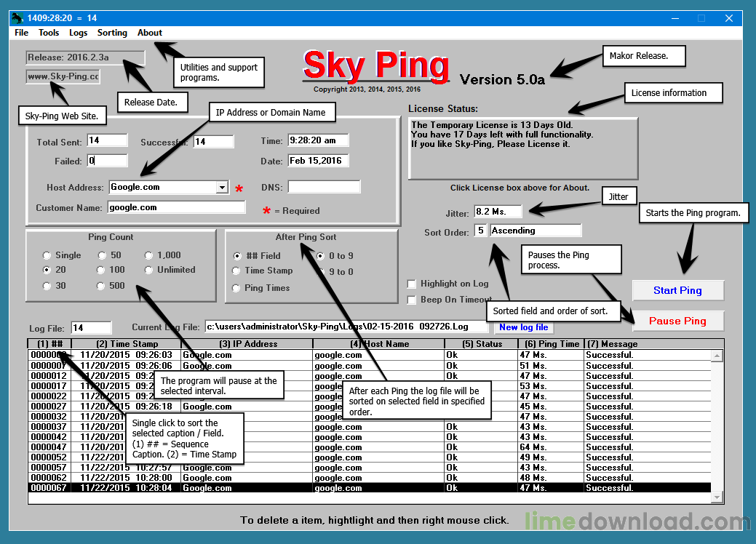Select log row 0000062
The width and height of the screenshot is (756, 544).
coord(370,478)
